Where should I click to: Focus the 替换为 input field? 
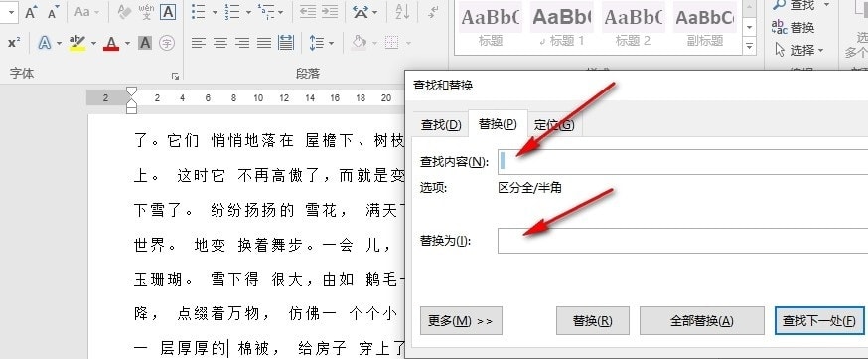pyautogui.click(x=682, y=241)
